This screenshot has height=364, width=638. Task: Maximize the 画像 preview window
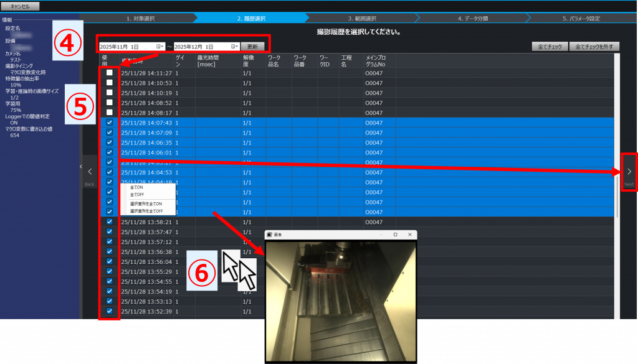[x=395, y=235]
